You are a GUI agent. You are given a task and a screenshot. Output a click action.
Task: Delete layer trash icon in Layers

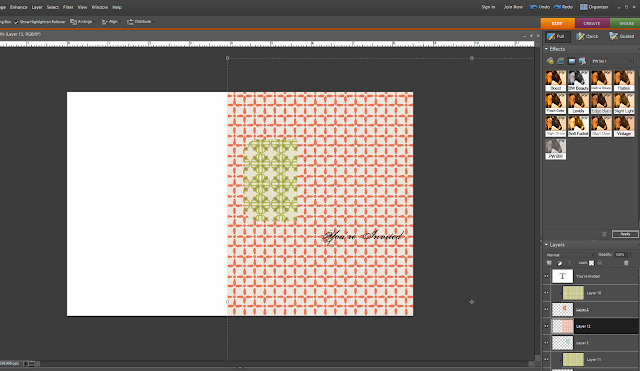(626, 263)
